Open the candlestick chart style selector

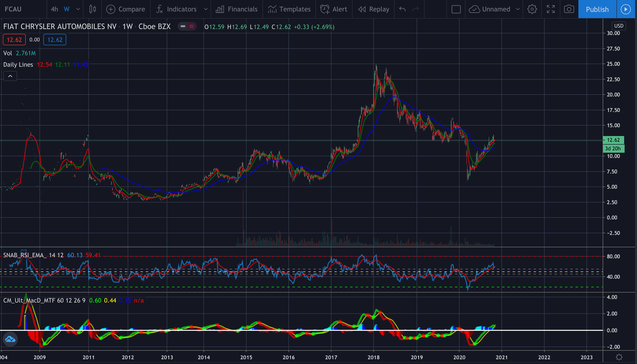click(92, 9)
